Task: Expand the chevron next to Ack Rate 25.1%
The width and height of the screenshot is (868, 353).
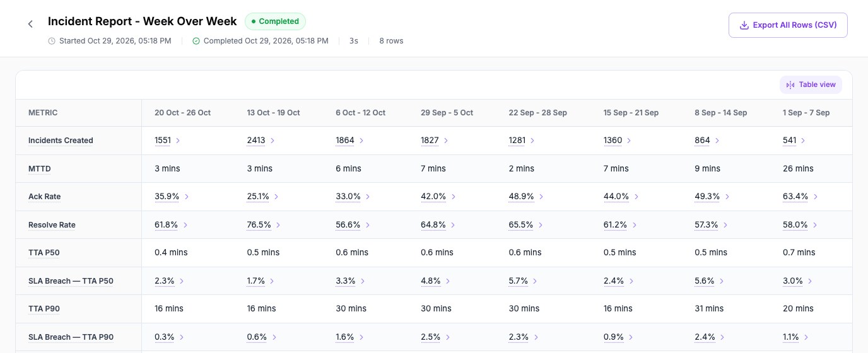Action: pyautogui.click(x=276, y=197)
